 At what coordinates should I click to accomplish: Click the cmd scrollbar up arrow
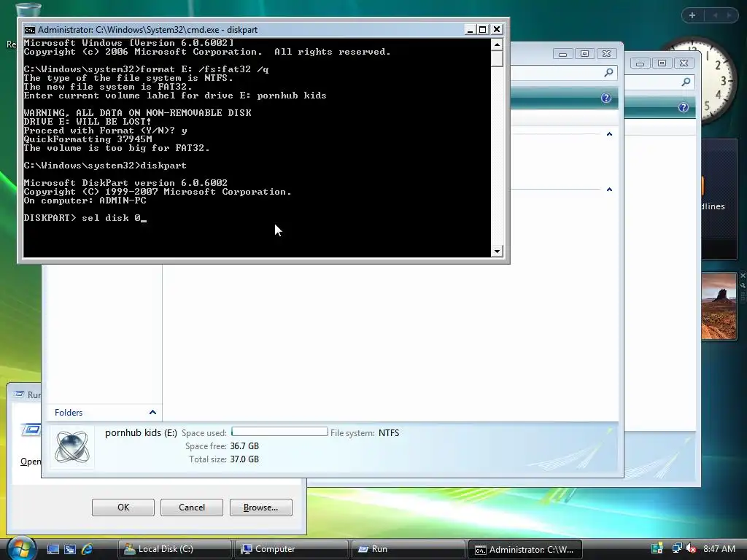497,44
